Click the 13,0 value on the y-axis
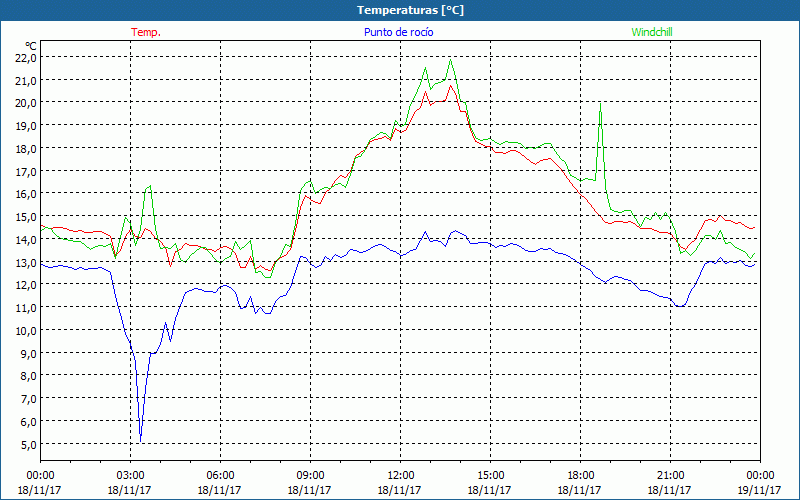Image resolution: width=800 pixels, height=500 pixels. [26, 262]
